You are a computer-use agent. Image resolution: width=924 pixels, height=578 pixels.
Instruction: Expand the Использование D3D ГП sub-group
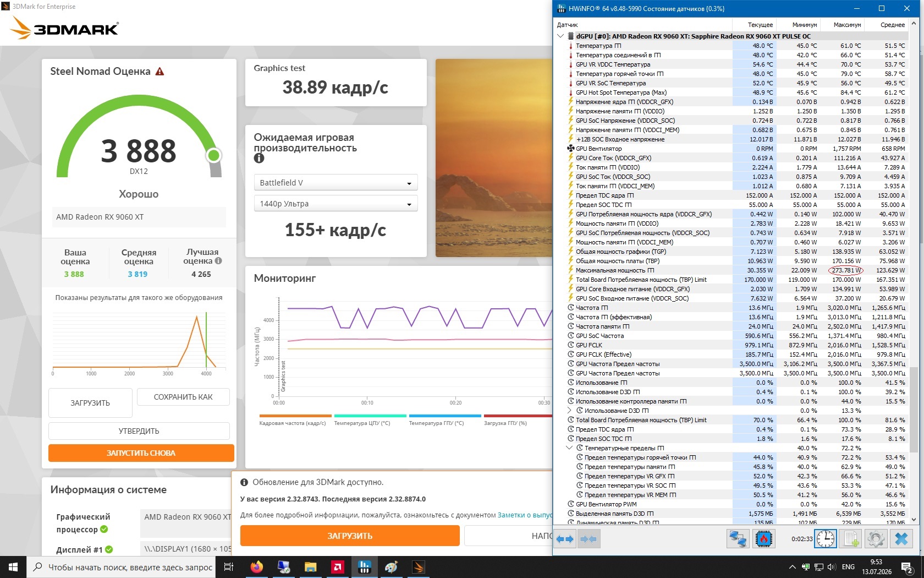click(x=569, y=411)
